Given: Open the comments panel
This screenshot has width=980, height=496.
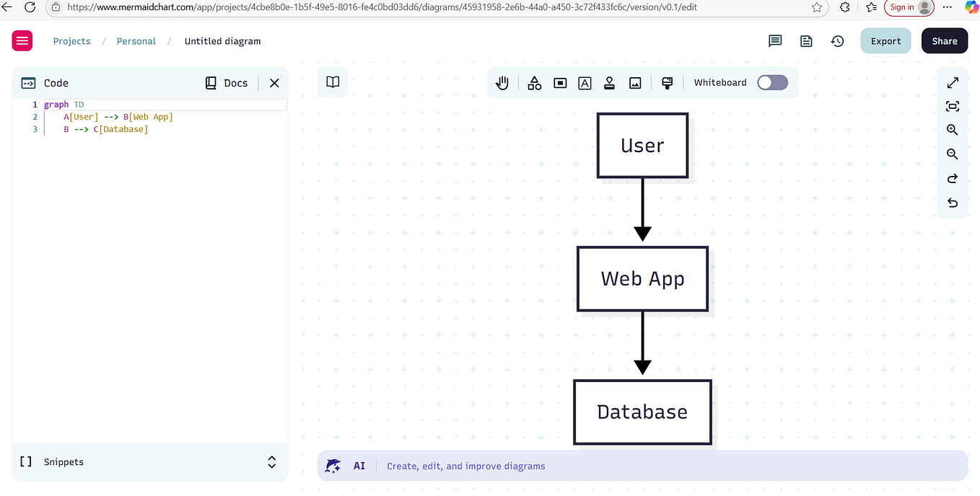Looking at the screenshot, I should click(x=775, y=41).
